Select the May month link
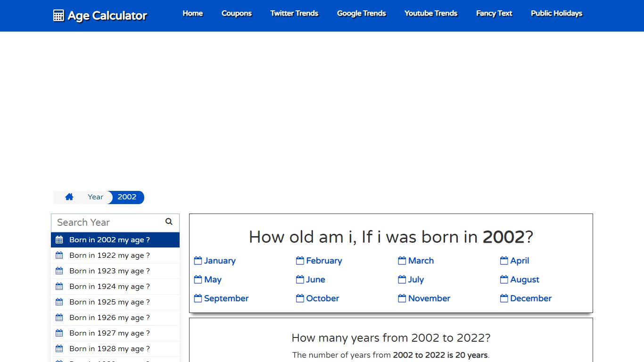644x362 pixels. [x=213, y=280]
